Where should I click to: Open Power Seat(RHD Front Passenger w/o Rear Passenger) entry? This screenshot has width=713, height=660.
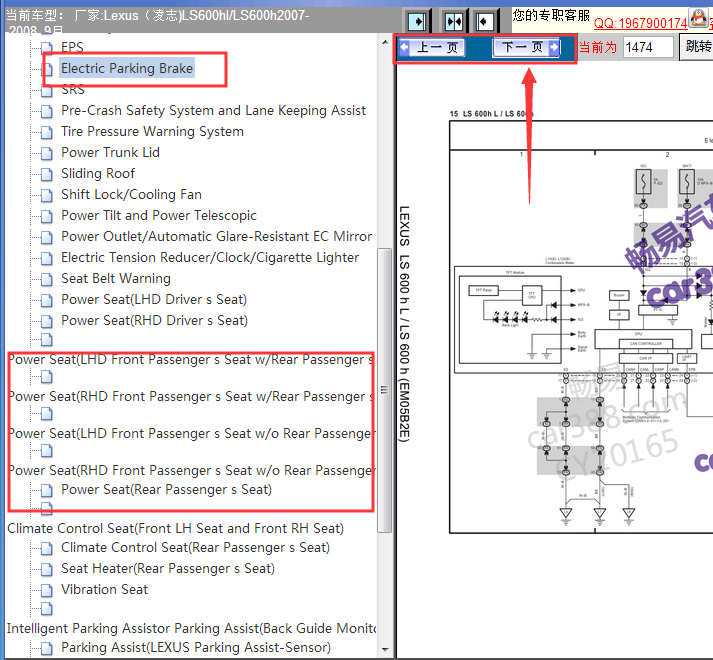192,470
